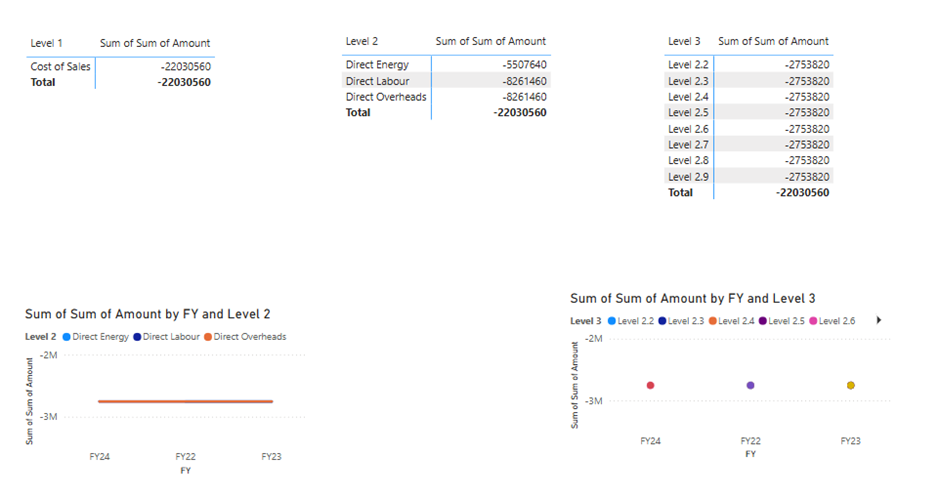Screen dimensions: 940x499
Task: Click Level 2.2 legend entry
Action: click(631, 321)
